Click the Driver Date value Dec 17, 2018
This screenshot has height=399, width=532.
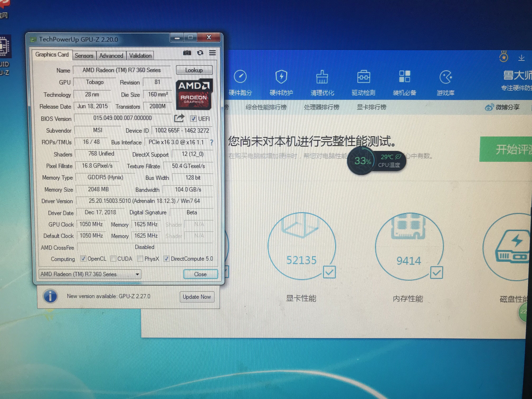click(x=100, y=212)
